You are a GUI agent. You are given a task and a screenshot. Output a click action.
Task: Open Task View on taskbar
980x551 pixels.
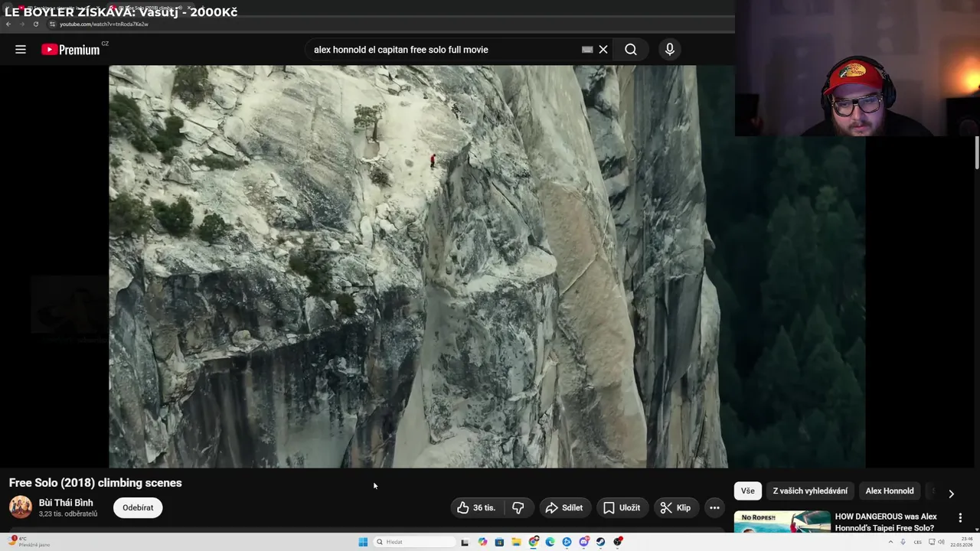coord(465,542)
